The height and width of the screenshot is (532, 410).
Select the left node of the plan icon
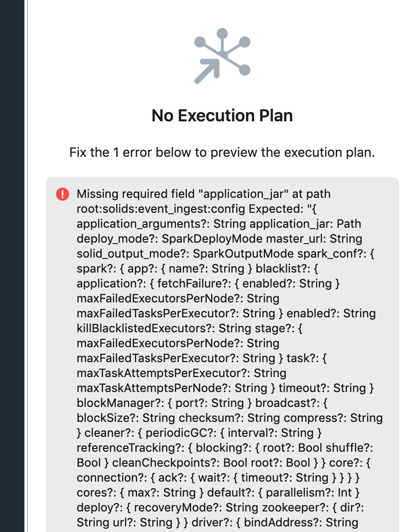click(x=199, y=43)
